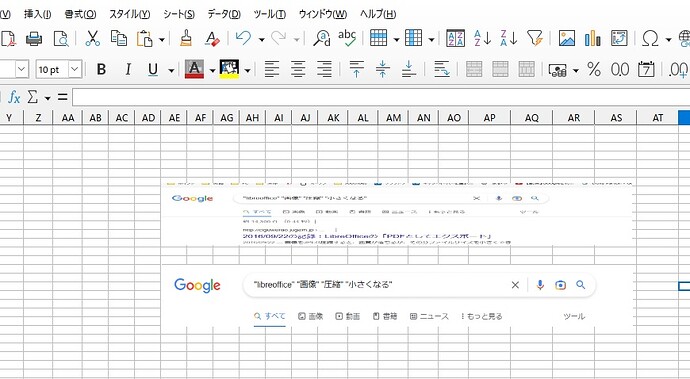Toggle Bold formatting
The width and height of the screenshot is (690, 379).
(x=101, y=69)
